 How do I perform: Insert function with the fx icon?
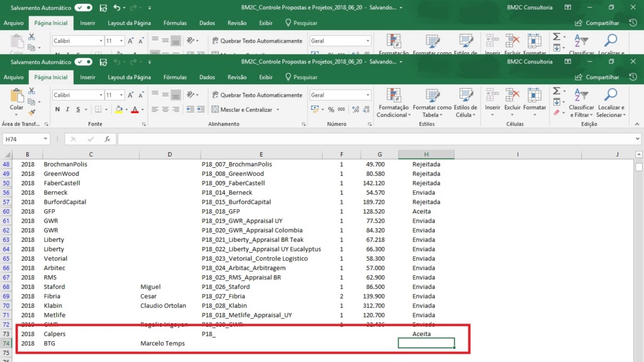107,139
